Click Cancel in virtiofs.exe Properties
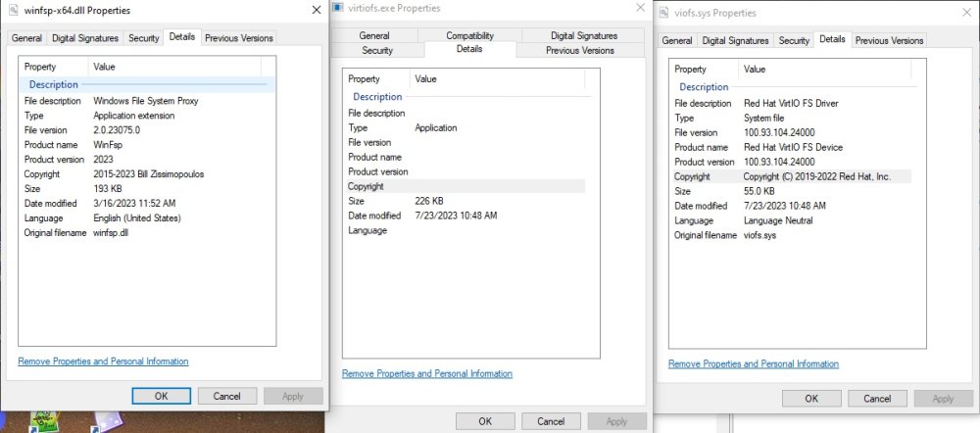980x433 pixels. click(551, 421)
